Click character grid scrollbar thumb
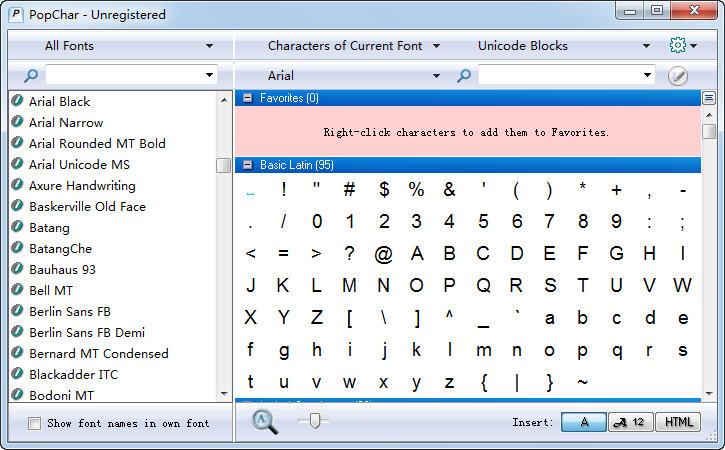This screenshot has height=450, width=725. 709,131
